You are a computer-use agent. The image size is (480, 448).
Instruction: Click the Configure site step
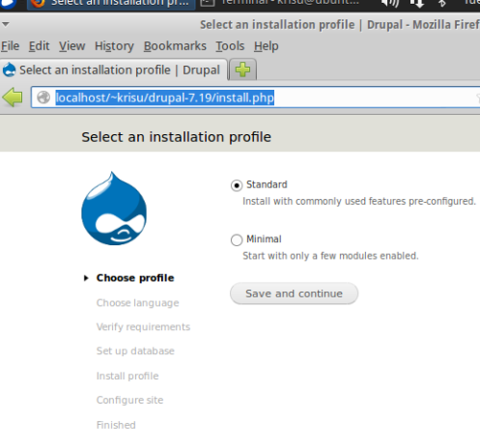pos(129,400)
